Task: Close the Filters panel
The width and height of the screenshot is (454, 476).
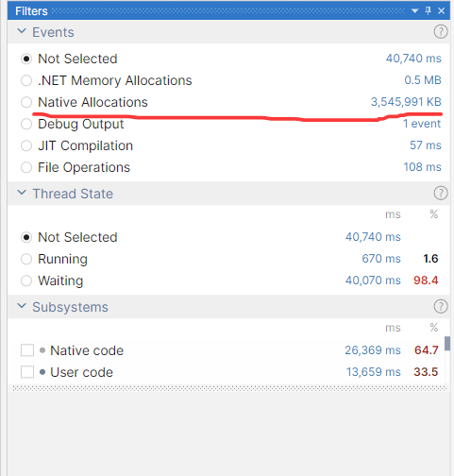Action: 442,11
